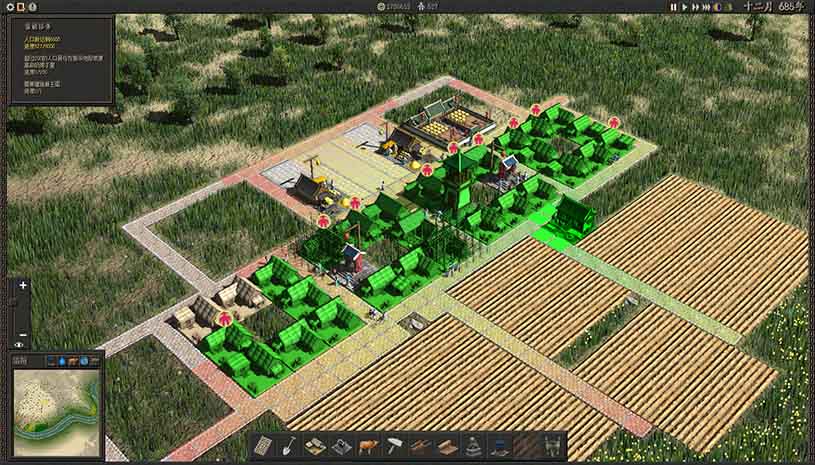Zoom in with the plus button
This screenshot has height=465, width=815.
click(23, 286)
